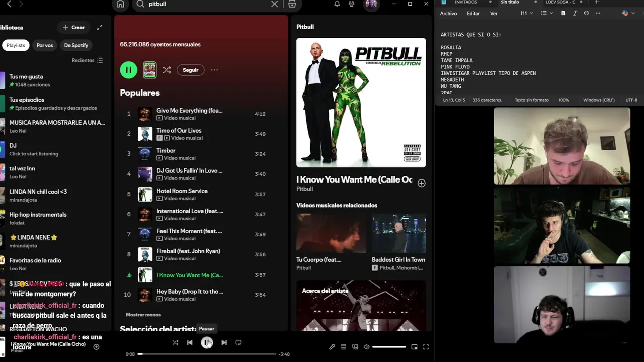Open the Baddest Girl In Town video thumbnail
Viewport: 644px width, 362px height.
(399, 233)
